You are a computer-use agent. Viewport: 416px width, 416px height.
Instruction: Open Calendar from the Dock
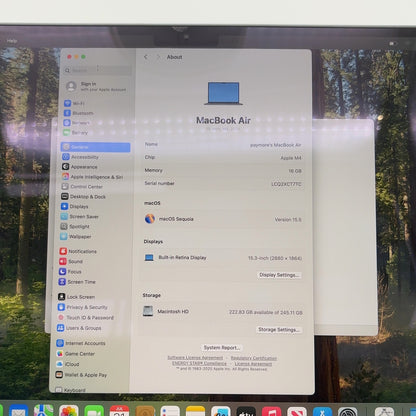[119, 410]
